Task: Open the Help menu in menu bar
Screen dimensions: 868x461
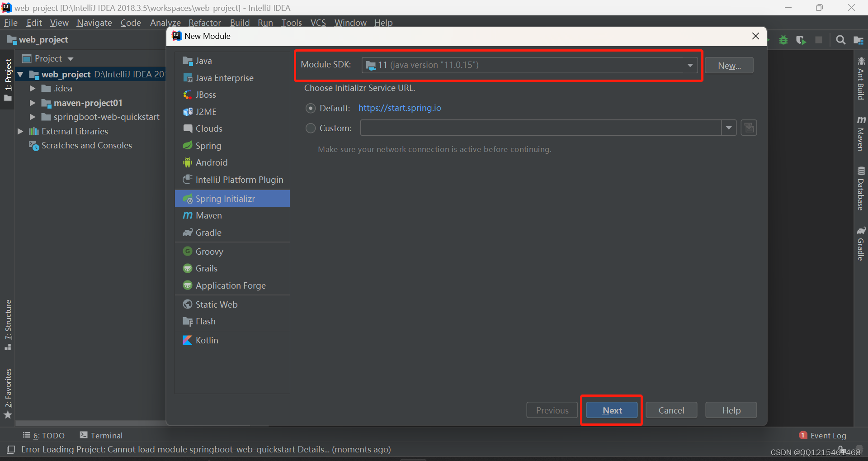Action: coord(383,23)
